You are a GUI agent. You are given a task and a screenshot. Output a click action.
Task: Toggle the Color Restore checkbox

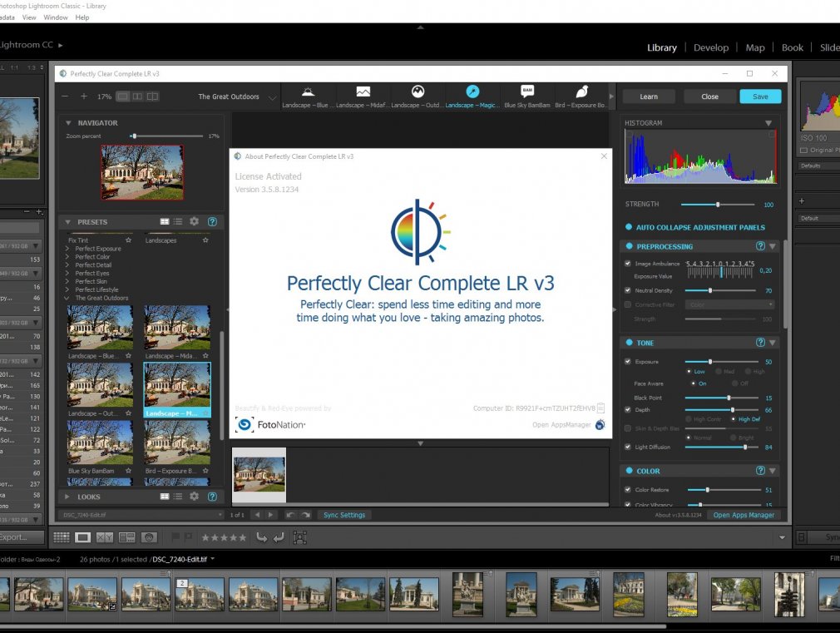point(628,489)
